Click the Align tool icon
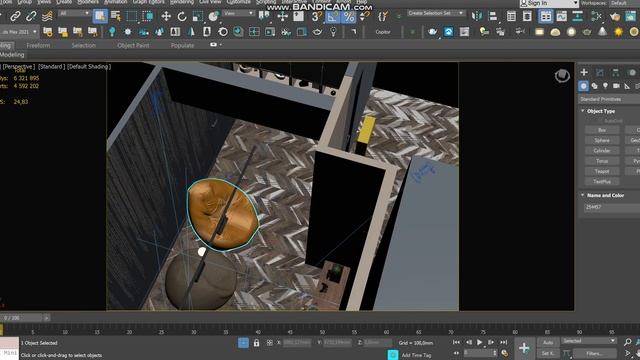The image size is (640, 360). tap(493, 16)
